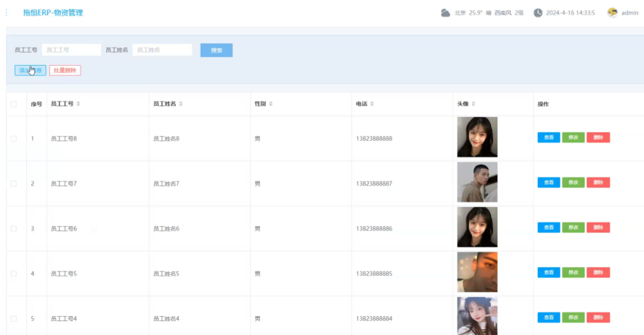644x335 pixels.
Task: Open the admin user avatar
Action: pyautogui.click(x=613, y=12)
